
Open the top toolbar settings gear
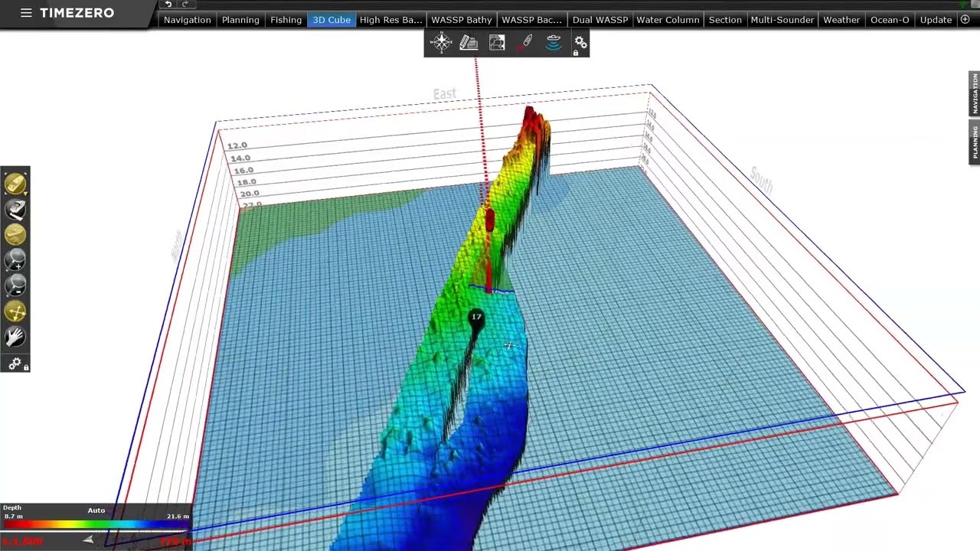click(x=580, y=44)
